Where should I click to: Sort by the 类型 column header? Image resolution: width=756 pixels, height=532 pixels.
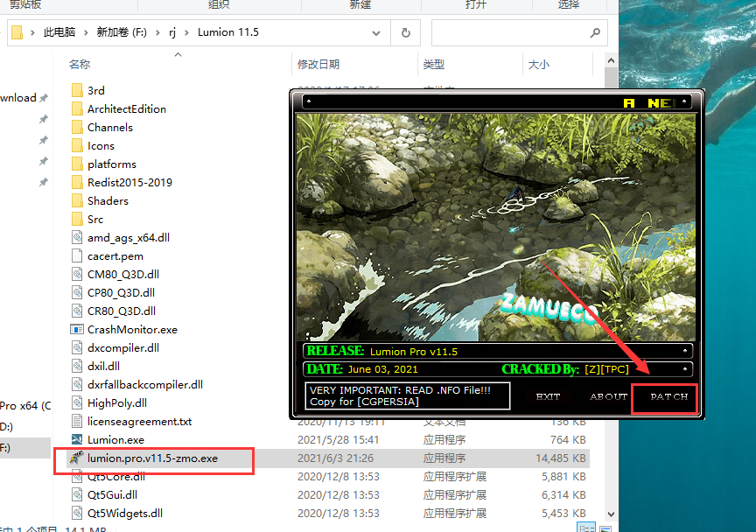[433, 64]
